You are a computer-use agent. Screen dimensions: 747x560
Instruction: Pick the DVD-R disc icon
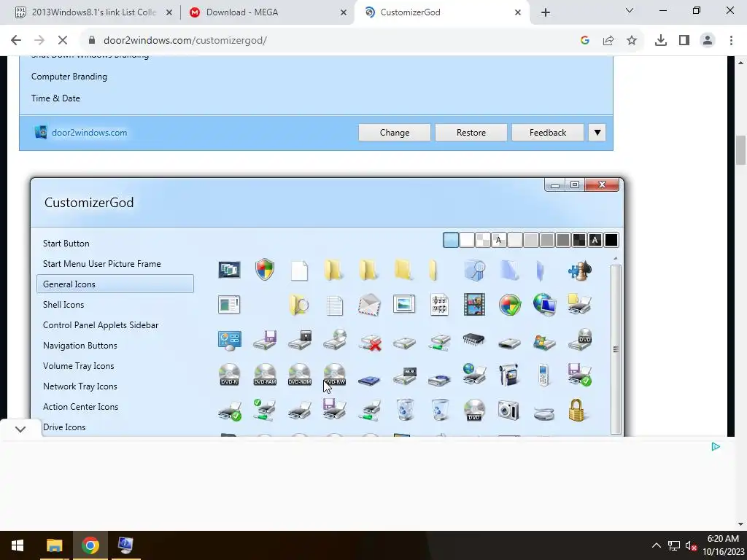[229, 374]
